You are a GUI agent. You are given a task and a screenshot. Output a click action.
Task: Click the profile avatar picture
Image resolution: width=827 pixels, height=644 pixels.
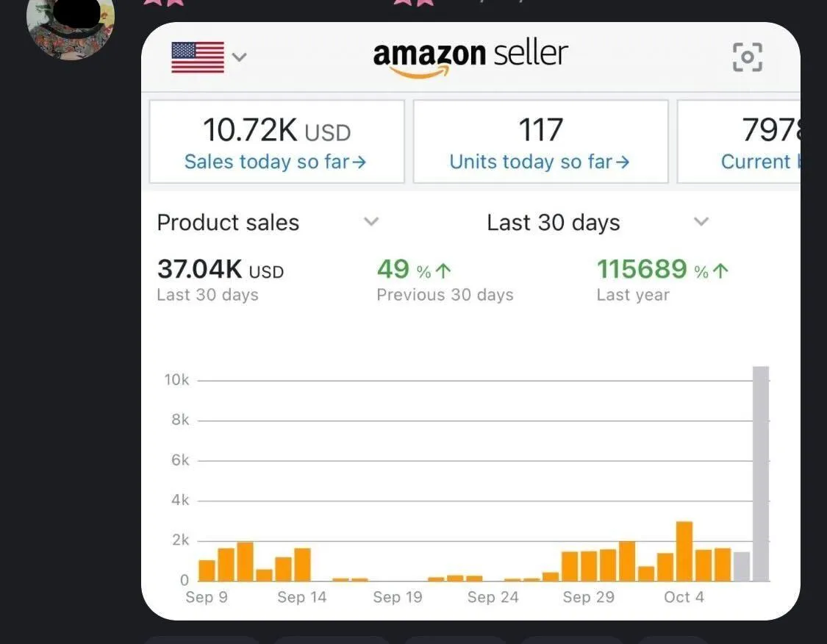(71, 26)
